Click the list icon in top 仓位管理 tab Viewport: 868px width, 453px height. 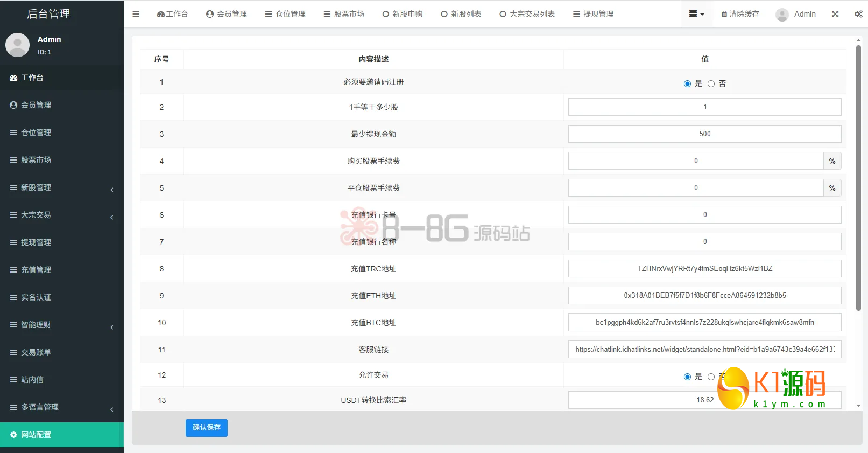tap(269, 14)
